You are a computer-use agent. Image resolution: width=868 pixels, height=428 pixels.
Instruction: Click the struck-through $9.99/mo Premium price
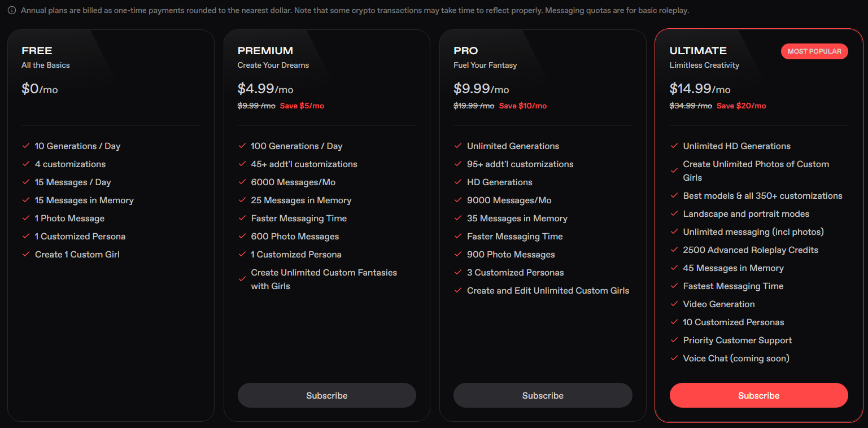(256, 106)
